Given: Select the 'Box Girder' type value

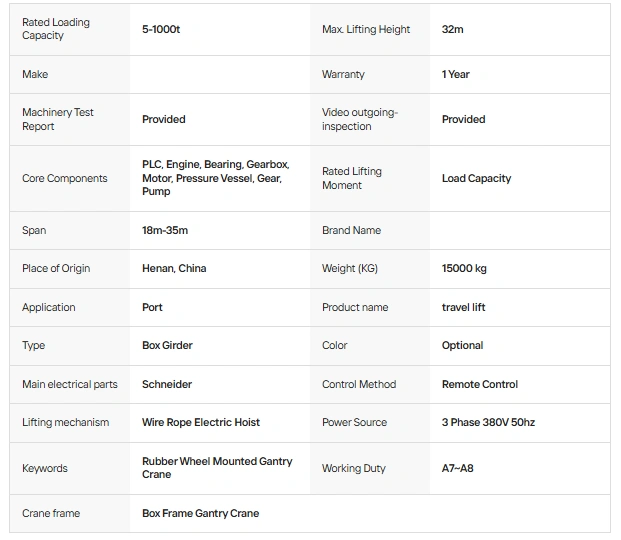Looking at the screenshot, I should coord(167,345).
